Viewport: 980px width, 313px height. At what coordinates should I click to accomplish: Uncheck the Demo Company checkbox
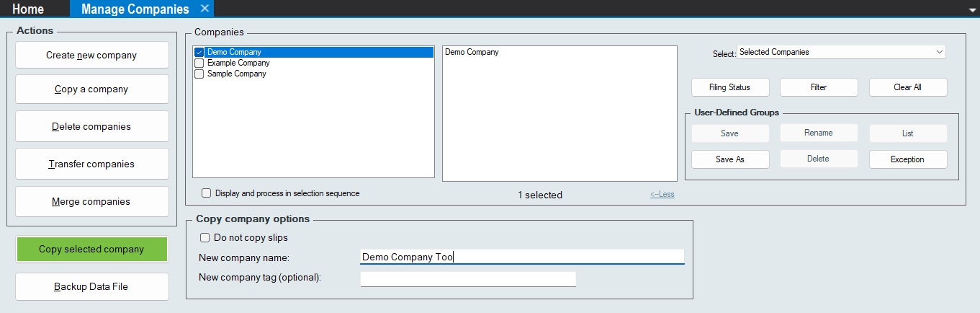(x=199, y=53)
